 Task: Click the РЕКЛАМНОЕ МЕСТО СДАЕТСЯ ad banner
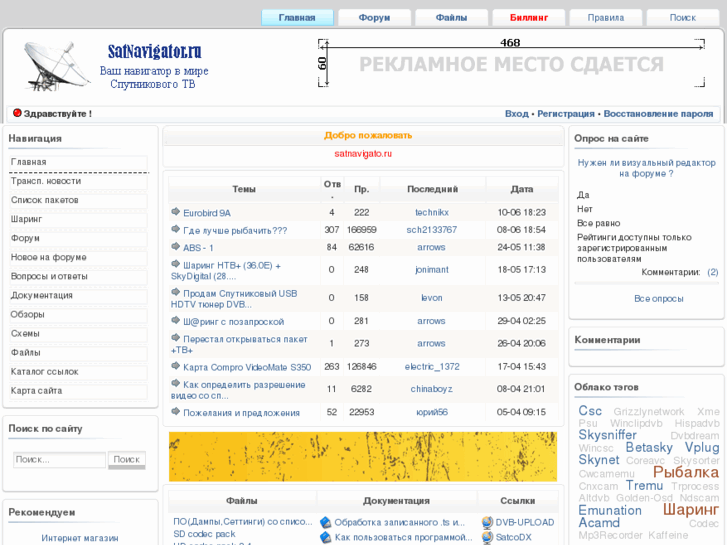pos(511,64)
